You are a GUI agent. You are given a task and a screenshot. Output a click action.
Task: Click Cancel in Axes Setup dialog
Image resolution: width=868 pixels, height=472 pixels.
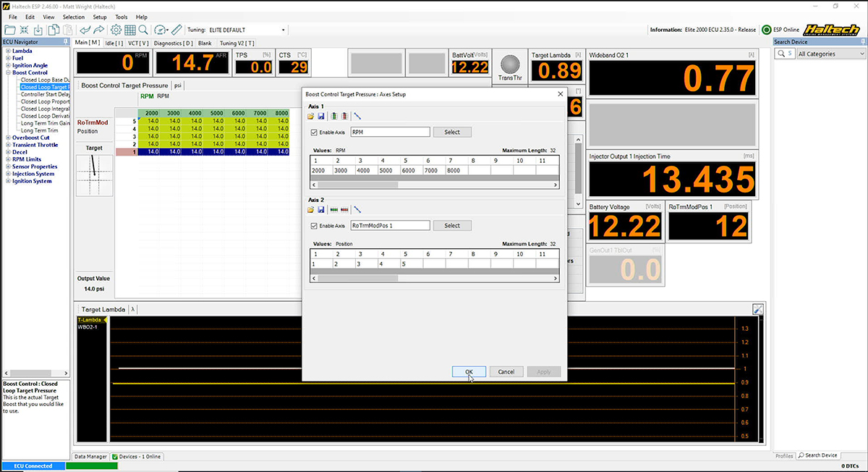point(506,371)
